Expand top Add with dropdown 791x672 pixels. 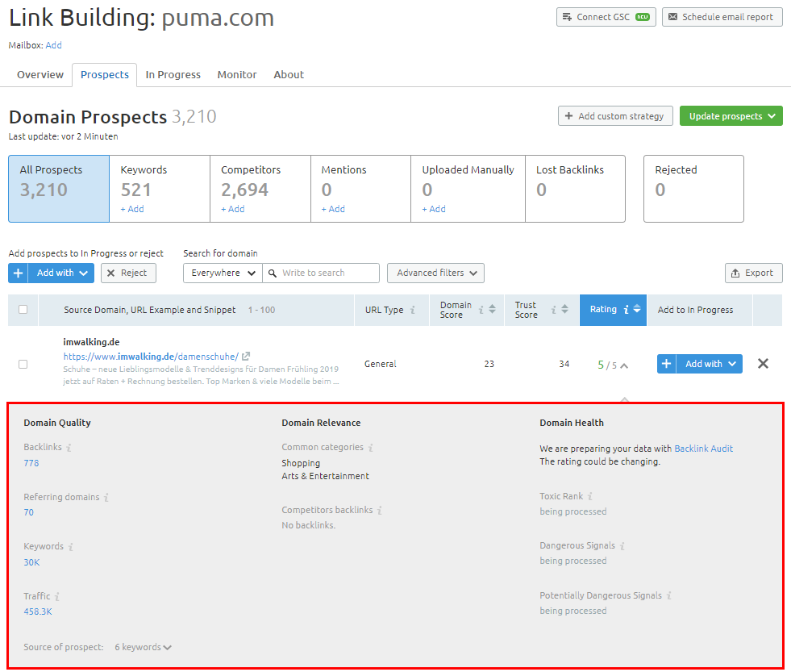coord(61,273)
